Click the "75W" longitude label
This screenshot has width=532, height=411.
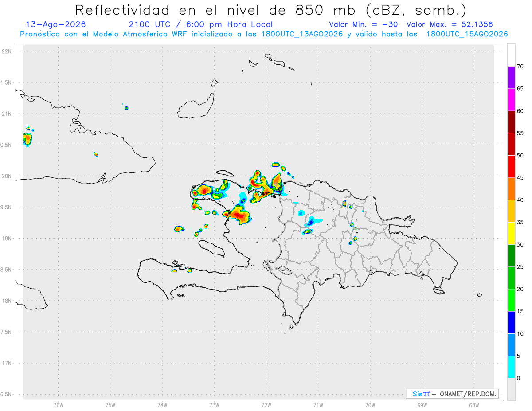click(110, 405)
